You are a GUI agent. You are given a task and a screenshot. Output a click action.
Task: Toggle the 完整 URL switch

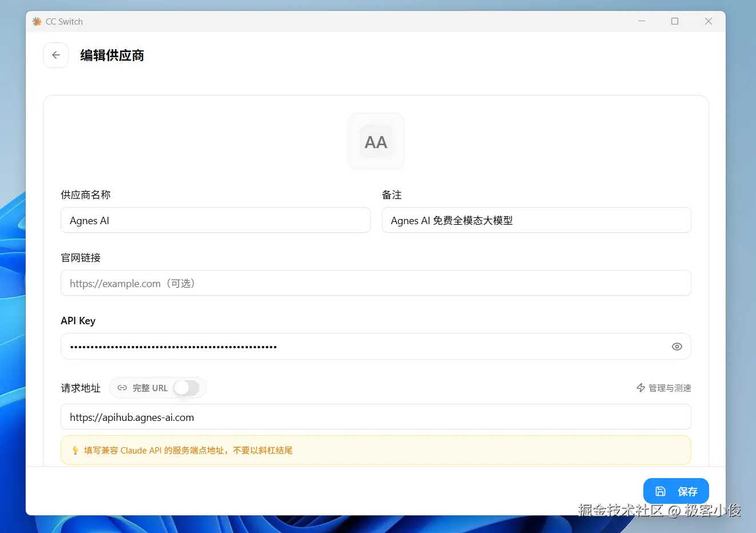tap(186, 388)
